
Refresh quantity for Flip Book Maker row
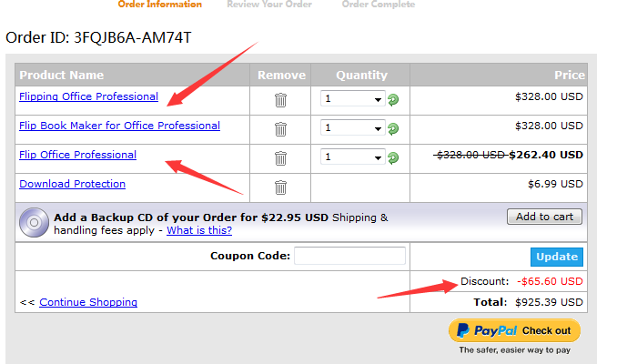393,129
